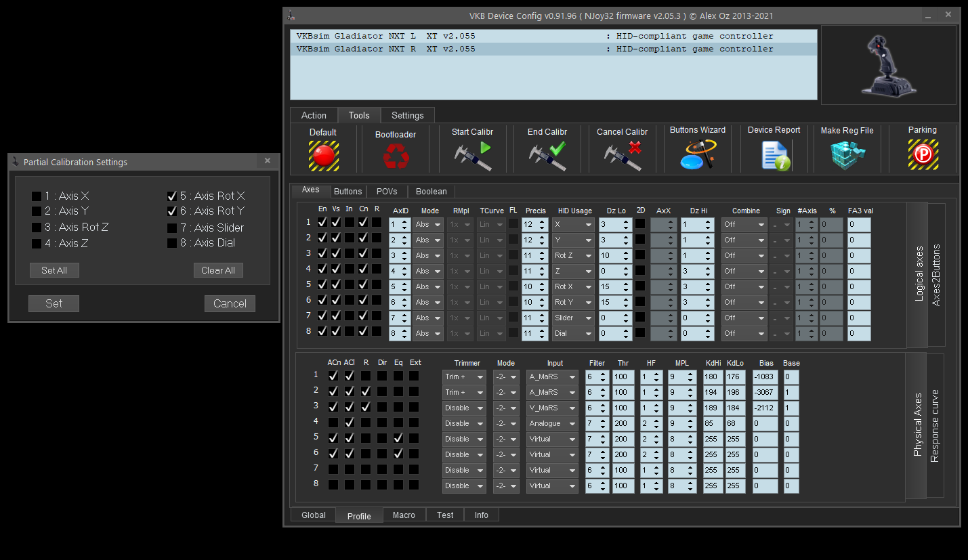968x560 pixels.
Task: Open HID Usage dropdown showing X
Action: coord(574,224)
